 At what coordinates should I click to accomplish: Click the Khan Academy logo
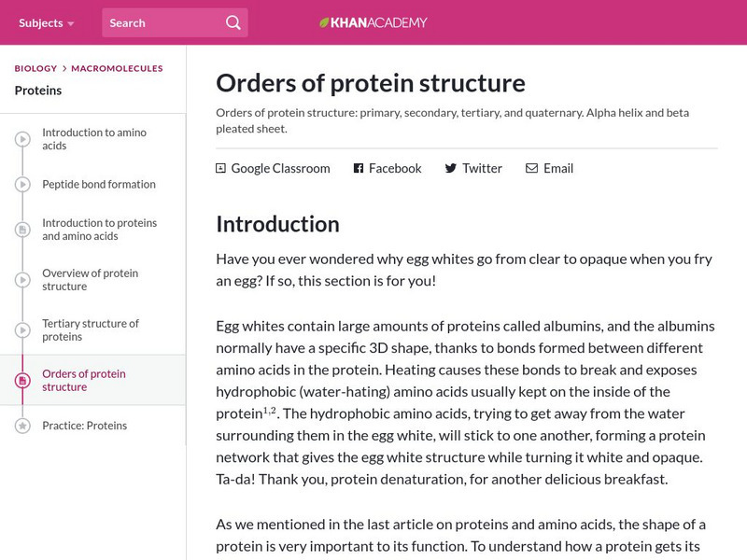373,22
